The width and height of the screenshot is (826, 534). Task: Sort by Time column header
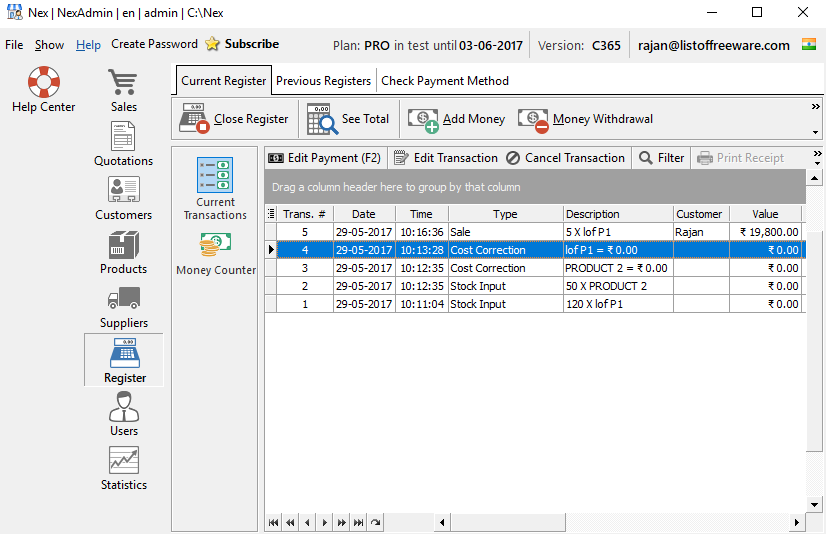pyautogui.click(x=421, y=214)
